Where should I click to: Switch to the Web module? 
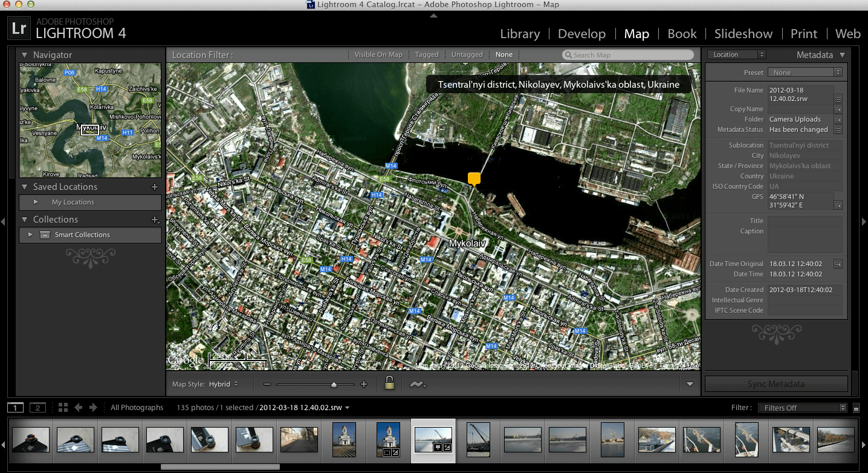pyautogui.click(x=847, y=34)
